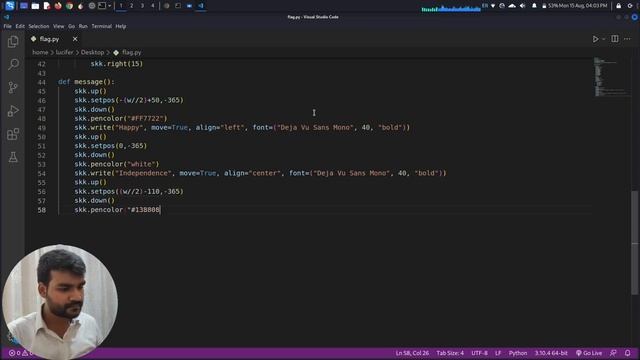This screenshot has width=640, height=360.
Task: Open the system application menu launcher
Action: [10, 6]
